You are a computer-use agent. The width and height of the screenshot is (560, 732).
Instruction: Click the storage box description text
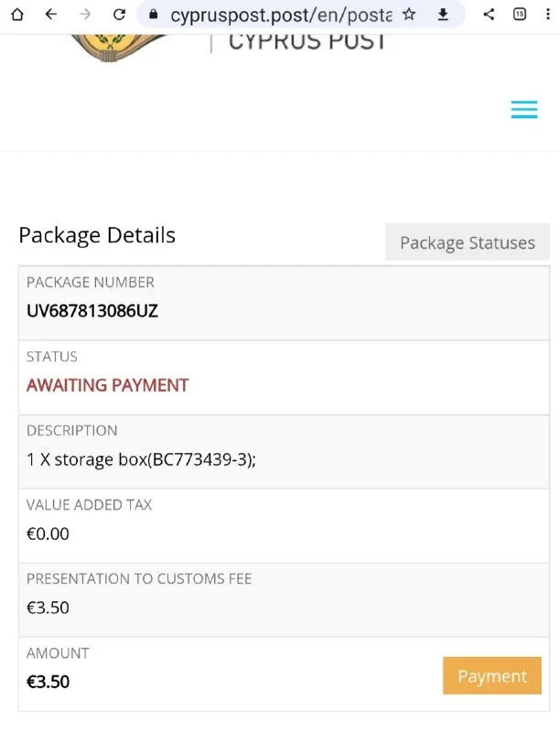pyautogui.click(x=141, y=459)
